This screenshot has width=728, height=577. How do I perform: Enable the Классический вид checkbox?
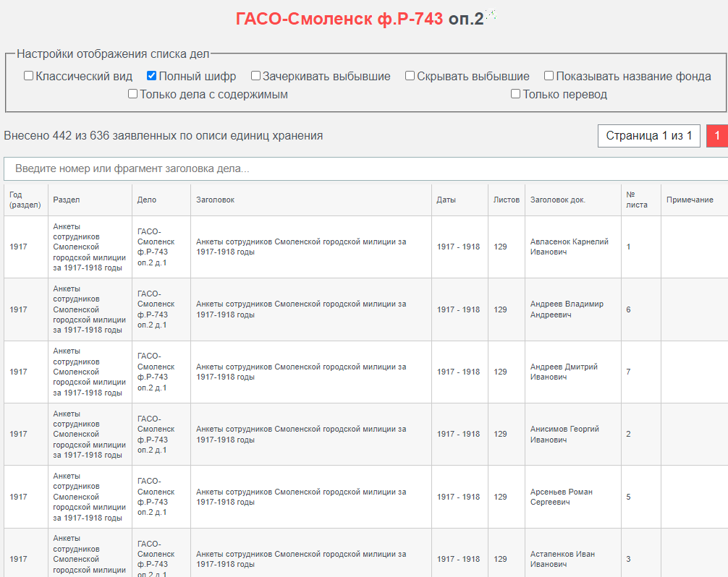[28, 76]
